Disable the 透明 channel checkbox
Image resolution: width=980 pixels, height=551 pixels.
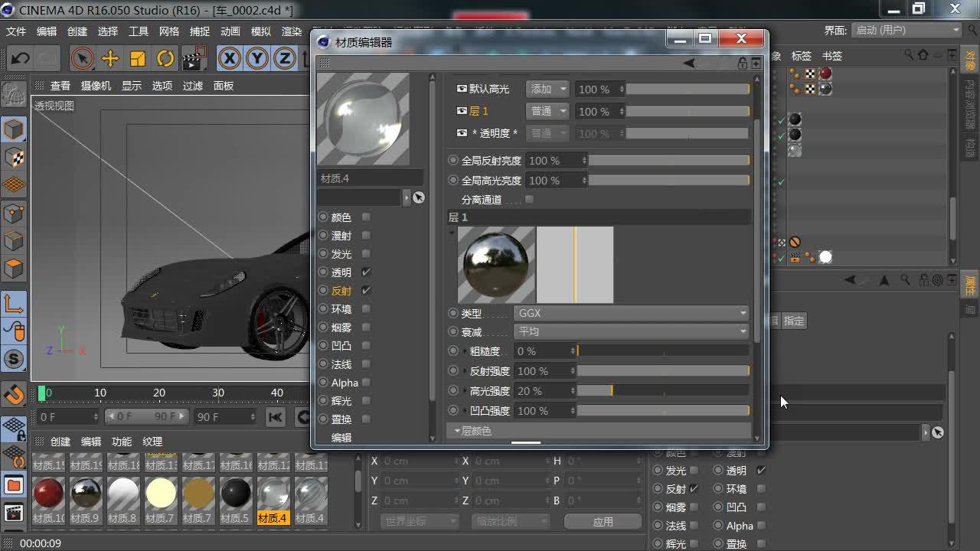(x=366, y=272)
